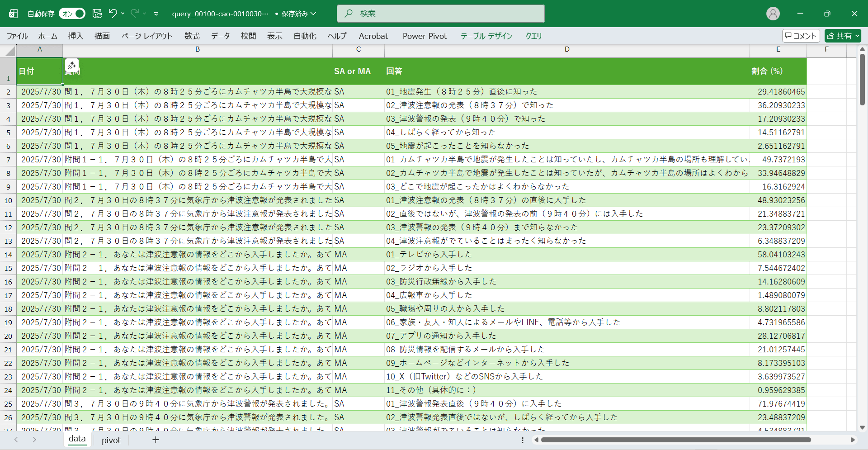Image resolution: width=868 pixels, height=450 pixels.
Task: Expand the saved status dropdown beside filename
Action: pos(313,14)
